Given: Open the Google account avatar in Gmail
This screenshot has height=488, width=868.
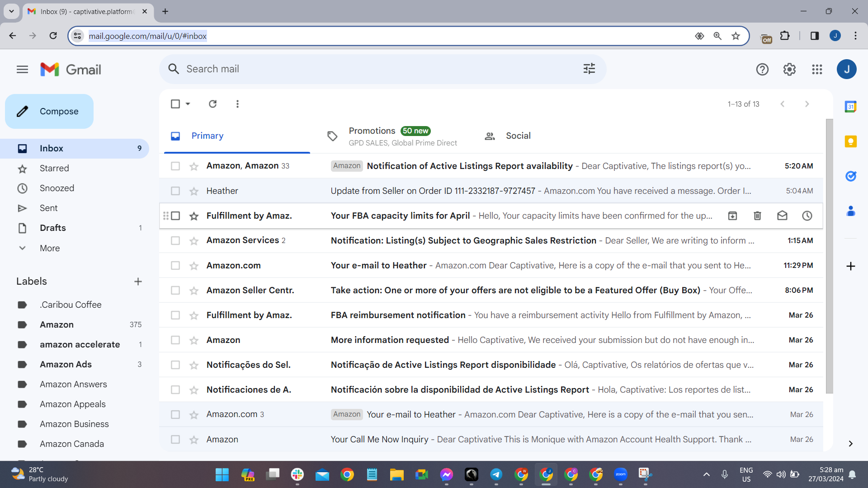Looking at the screenshot, I should click(x=846, y=70).
